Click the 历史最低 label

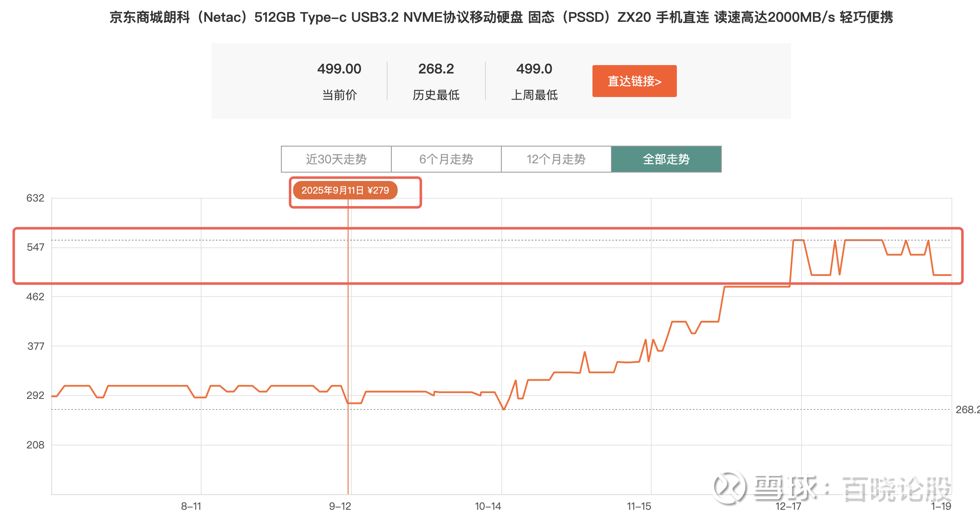pos(436,95)
